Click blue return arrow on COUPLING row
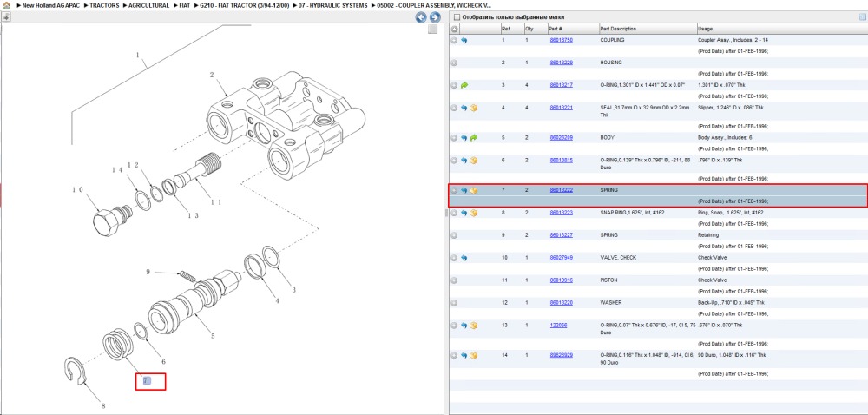Viewport: 868px width, 415px height. pyautogui.click(x=464, y=41)
